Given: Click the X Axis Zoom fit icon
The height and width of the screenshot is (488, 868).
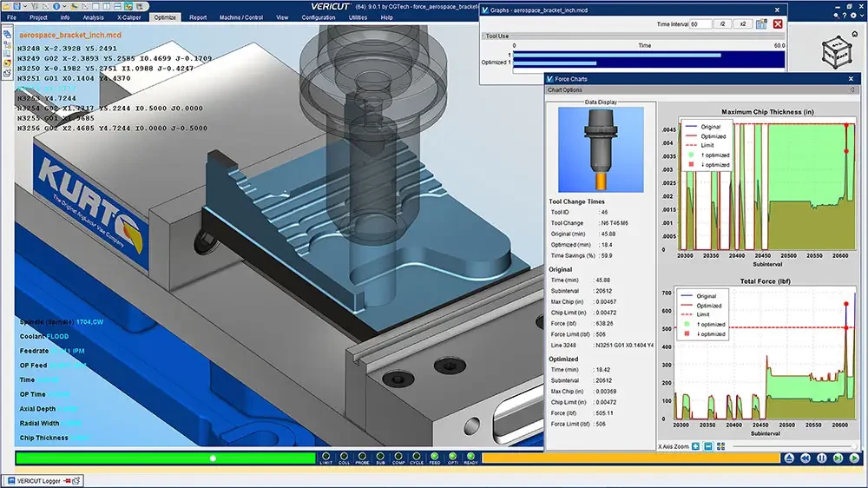Looking at the screenshot, I should (x=720, y=446).
